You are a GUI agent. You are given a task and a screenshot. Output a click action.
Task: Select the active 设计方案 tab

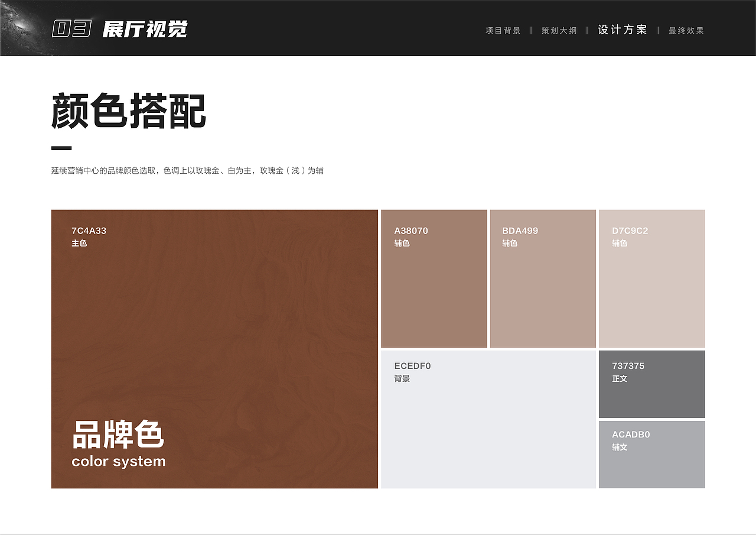[x=622, y=29]
